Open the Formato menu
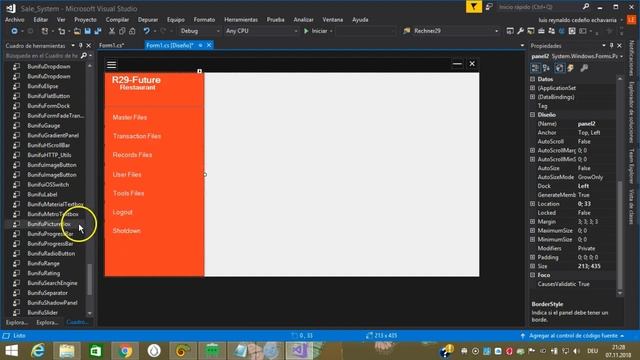The width and height of the screenshot is (640, 360). coord(204,20)
